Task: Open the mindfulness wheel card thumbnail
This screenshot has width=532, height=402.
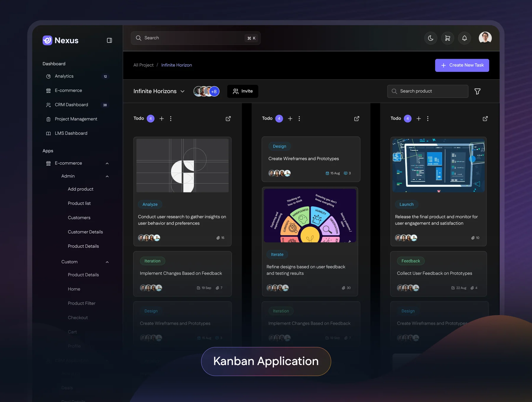Action: click(x=310, y=216)
